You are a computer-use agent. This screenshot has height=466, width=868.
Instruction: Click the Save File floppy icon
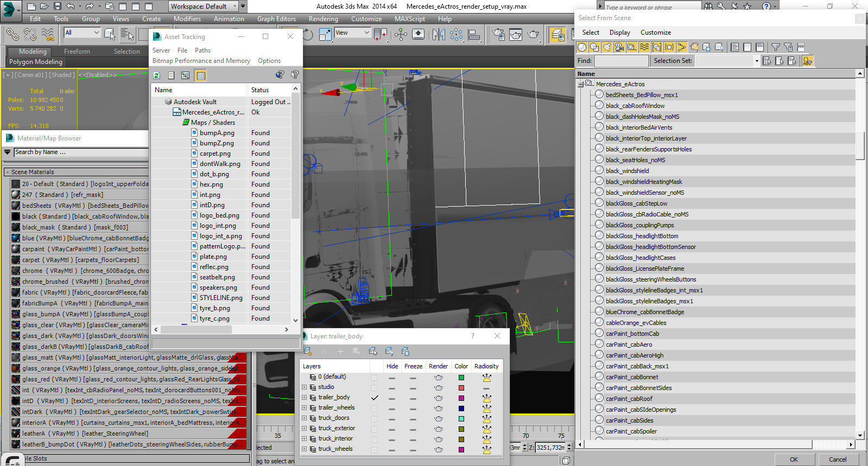click(x=58, y=7)
